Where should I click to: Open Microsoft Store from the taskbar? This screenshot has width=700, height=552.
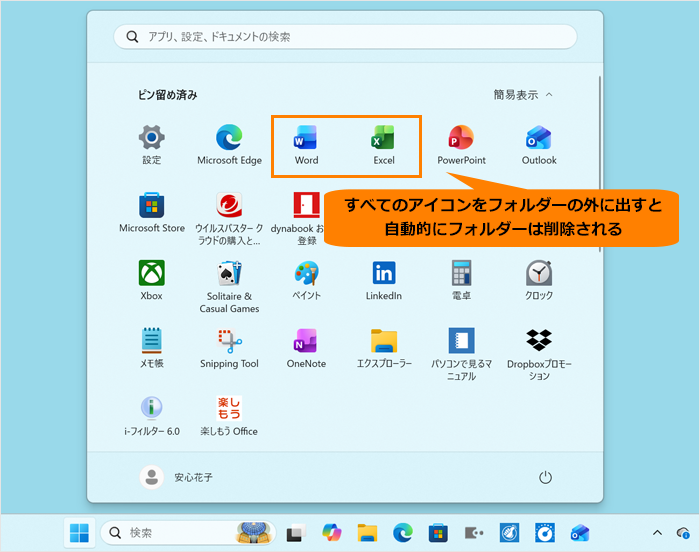[438, 533]
